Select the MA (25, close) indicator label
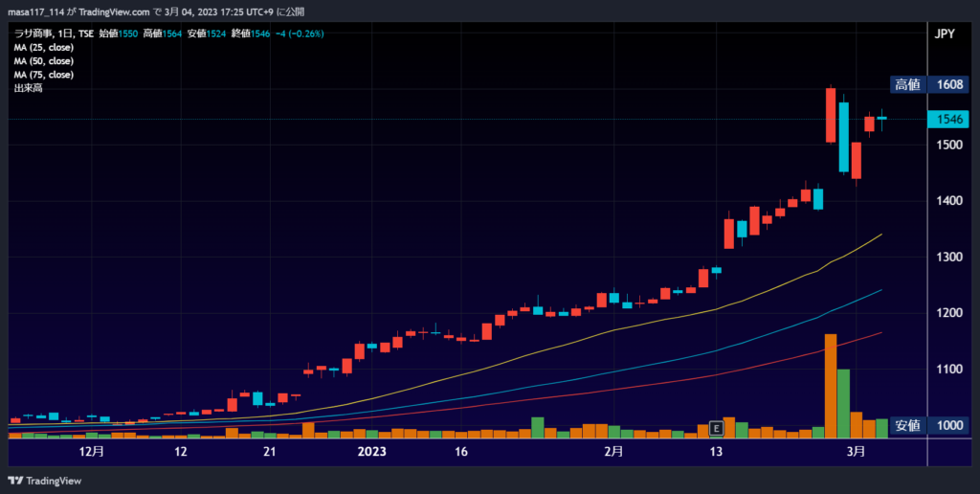Viewport: 980px width, 494px height. coord(44,48)
